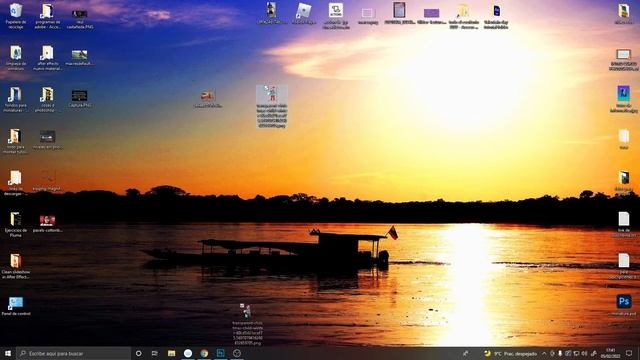
Task: Select the 'castañeda PNG' image file
Action: click(80, 19)
